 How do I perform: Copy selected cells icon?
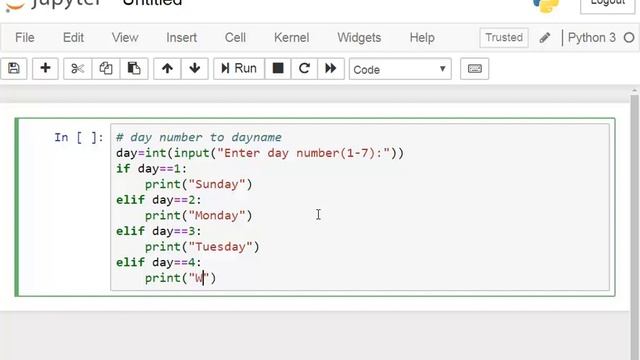[x=106, y=69]
